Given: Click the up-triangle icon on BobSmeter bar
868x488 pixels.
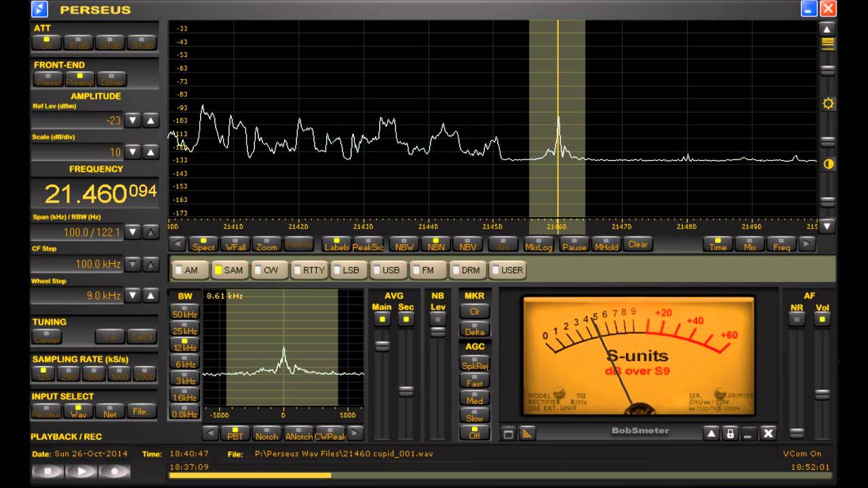Looking at the screenshot, I should click(x=711, y=433).
